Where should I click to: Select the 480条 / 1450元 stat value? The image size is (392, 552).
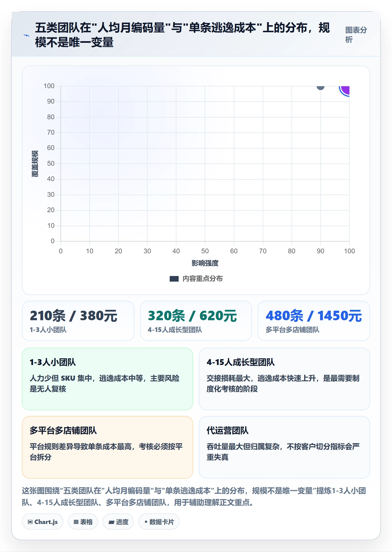(x=314, y=316)
